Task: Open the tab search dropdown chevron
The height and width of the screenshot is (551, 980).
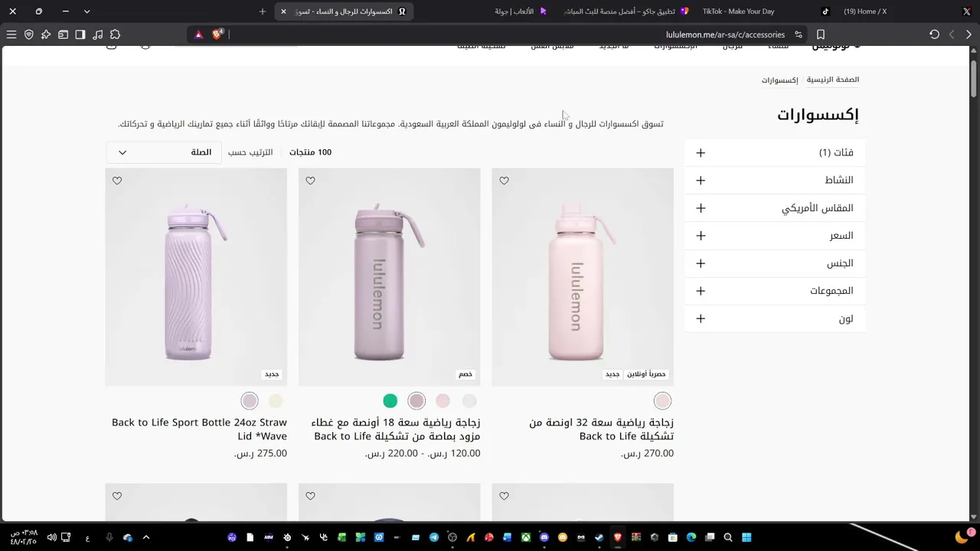Action: (87, 11)
